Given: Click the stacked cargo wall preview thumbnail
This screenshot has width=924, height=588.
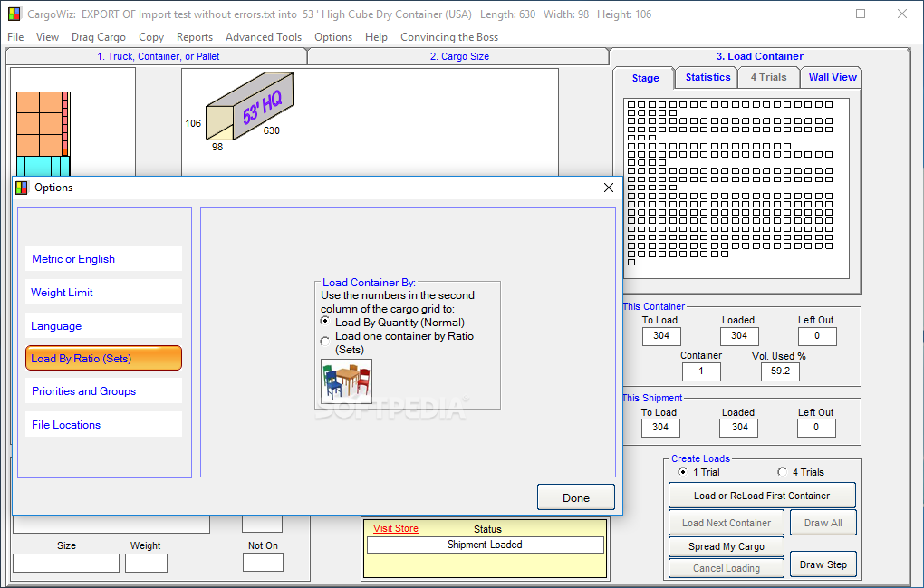Looking at the screenshot, I should 43,134.
